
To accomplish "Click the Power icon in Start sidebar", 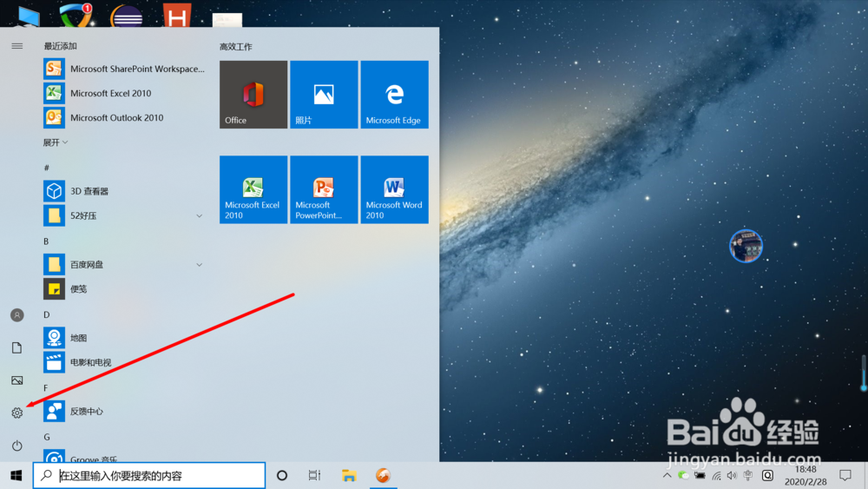I will point(17,446).
